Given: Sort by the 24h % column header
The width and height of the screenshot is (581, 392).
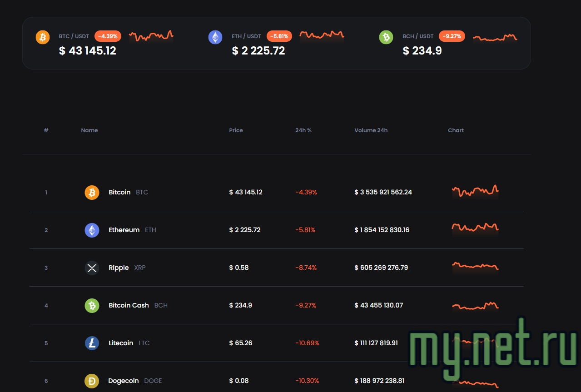Looking at the screenshot, I should pos(303,130).
